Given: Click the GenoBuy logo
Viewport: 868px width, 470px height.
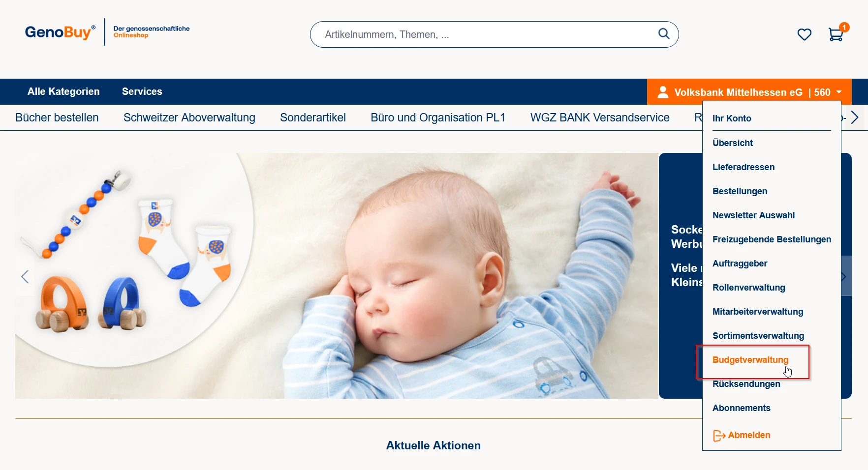Looking at the screenshot, I should tap(60, 32).
